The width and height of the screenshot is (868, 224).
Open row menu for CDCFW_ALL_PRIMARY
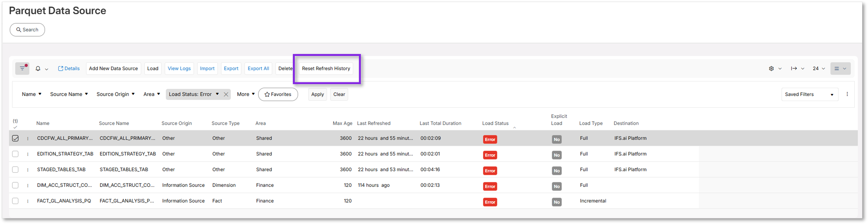pyautogui.click(x=28, y=138)
